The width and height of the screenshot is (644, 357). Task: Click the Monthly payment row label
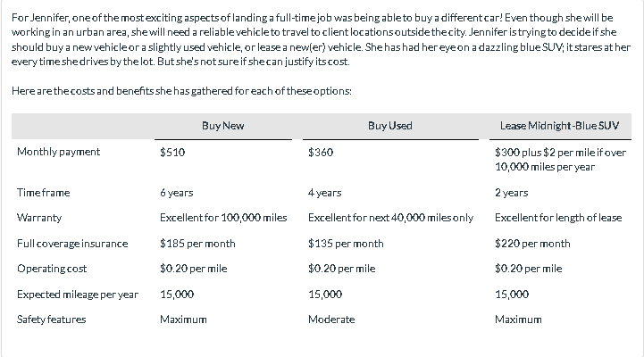point(58,152)
